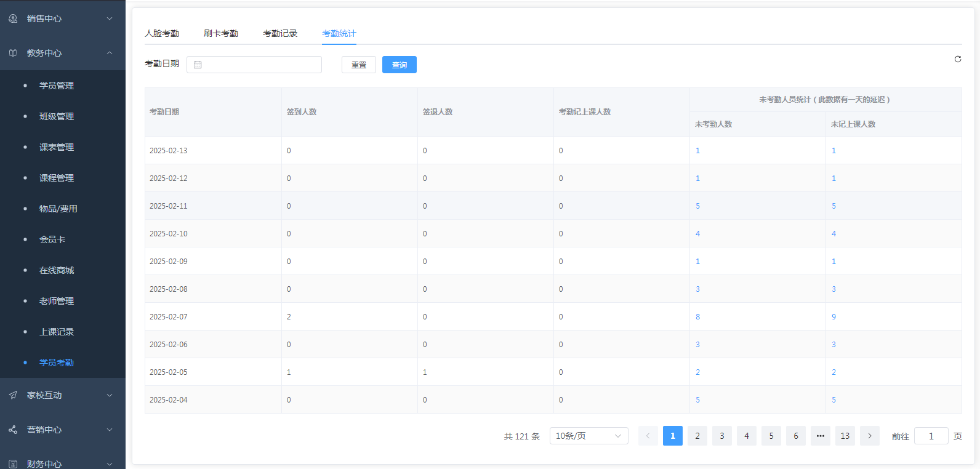Expand the 财务中心 menu chevron
Viewport: 980px width, 469px height.
(x=110, y=464)
